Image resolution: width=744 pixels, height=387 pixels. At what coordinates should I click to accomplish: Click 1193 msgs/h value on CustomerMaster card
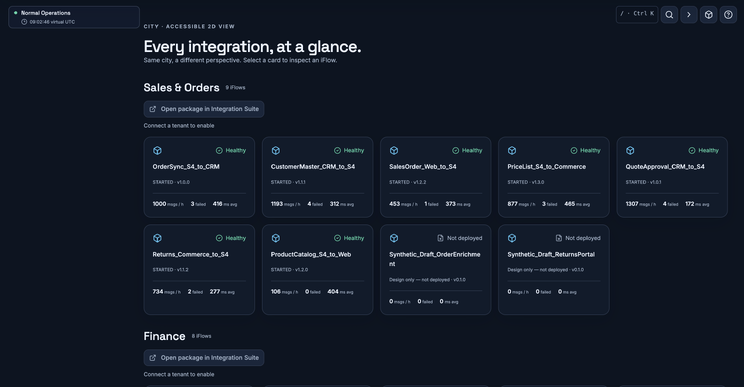pos(286,204)
